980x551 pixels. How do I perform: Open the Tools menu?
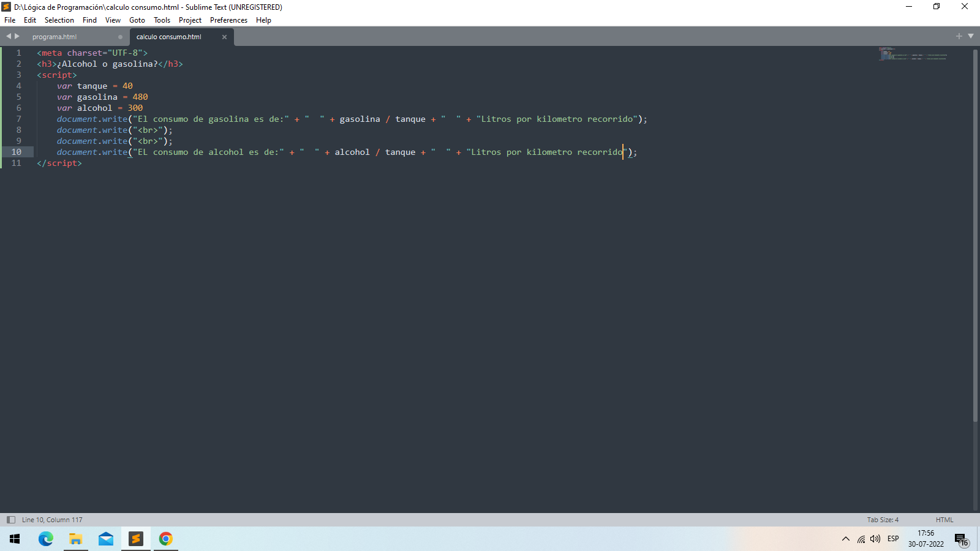(162, 20)
